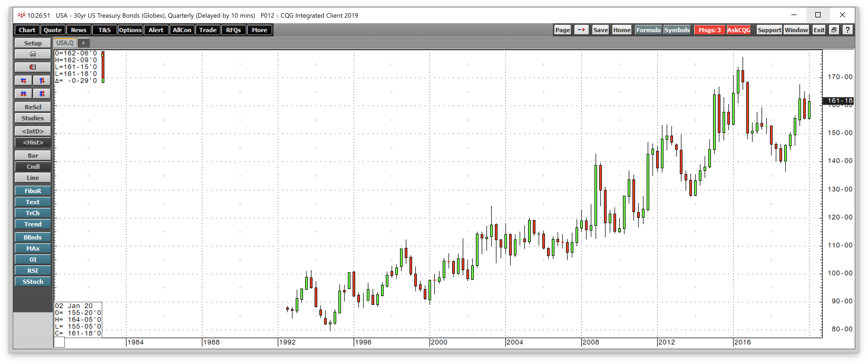Screen dimensions: 868x364
Task: Click the 170-00 price scale label
Action: (840, 77)
